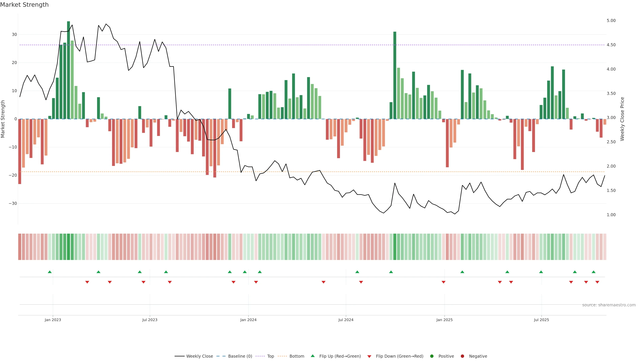Image resolution: width=644 pixels, height=362 pixels.
Task: Click the first green flip-up marker
Action: 50,272
